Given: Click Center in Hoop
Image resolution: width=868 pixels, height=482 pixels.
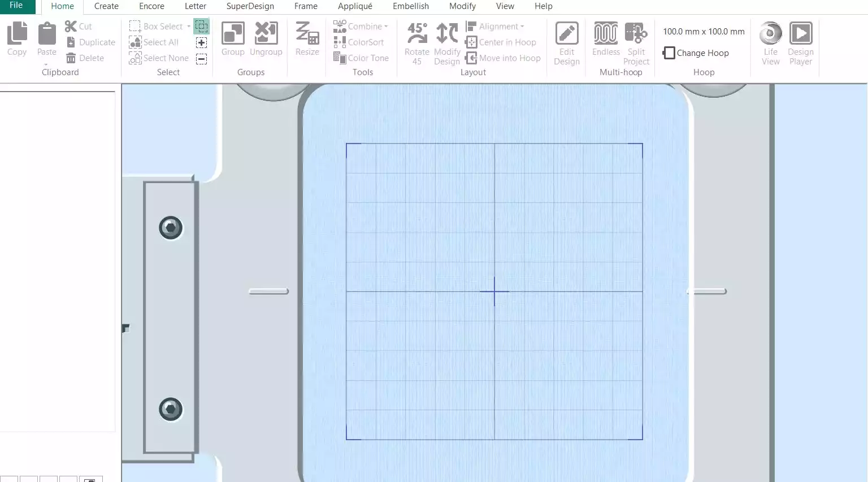Looking at the screenshot, I should [501, 42].
